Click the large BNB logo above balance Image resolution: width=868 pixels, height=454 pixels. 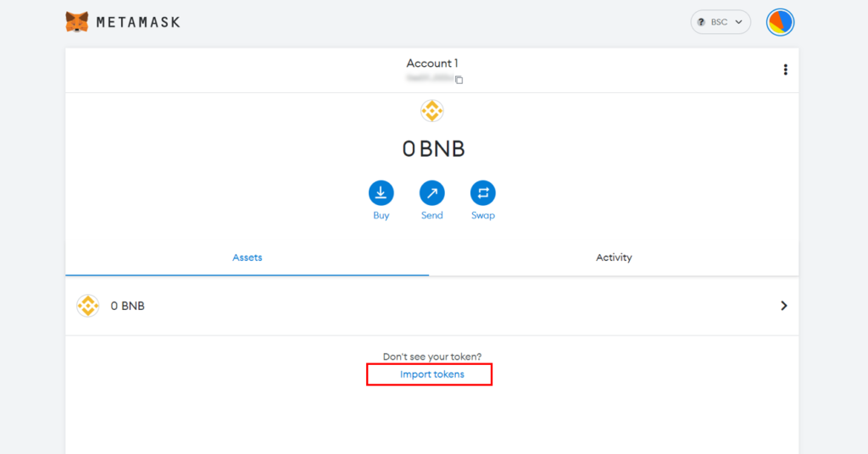tap(431, 111)
